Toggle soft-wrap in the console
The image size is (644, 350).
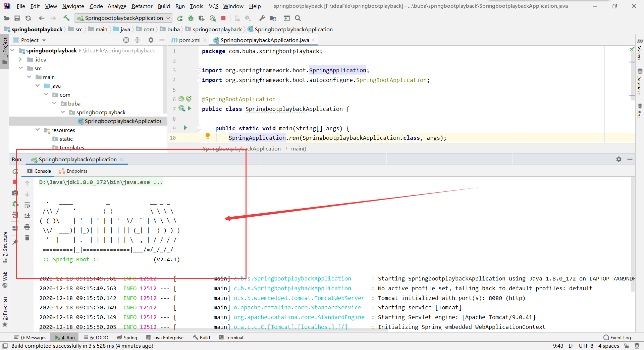click(27, 205)
